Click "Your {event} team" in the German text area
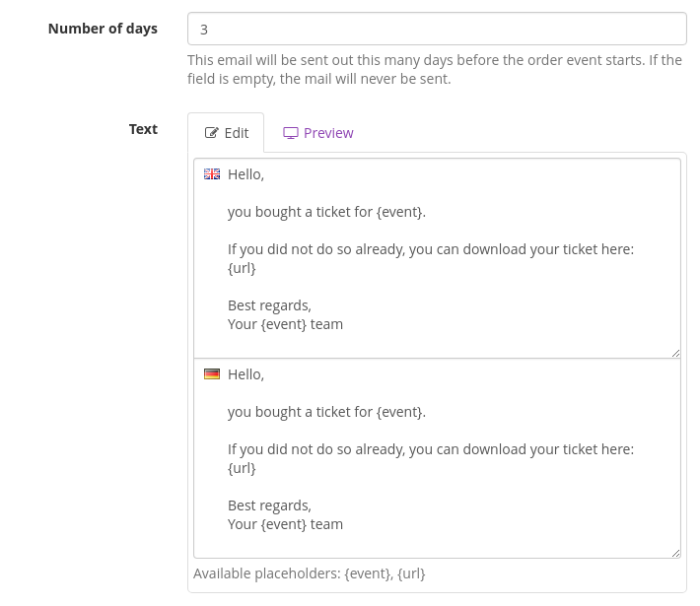Screen dimensions: 700x606 (x=285, y=524)
